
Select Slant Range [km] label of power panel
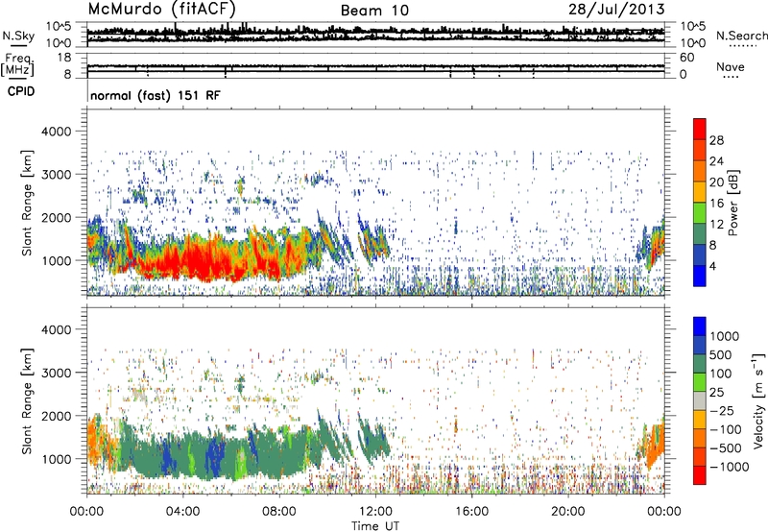click(x=27, y=203)
